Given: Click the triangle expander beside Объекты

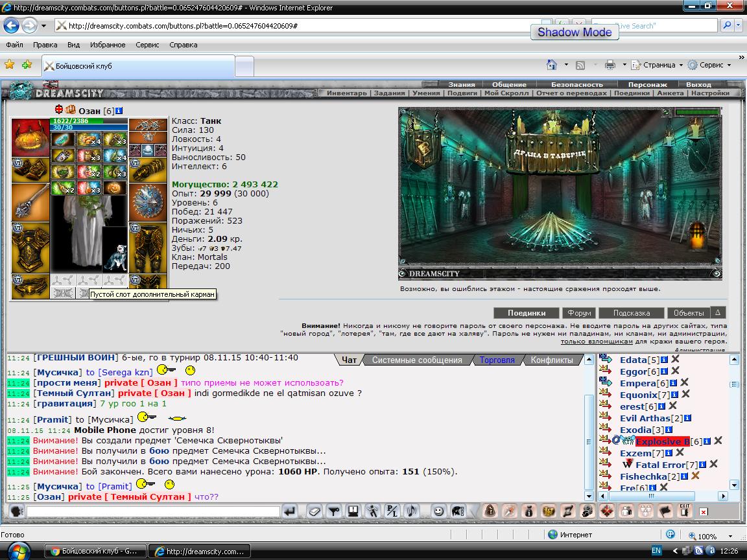Looking at the screenshot, I should (x=718, y=312).
